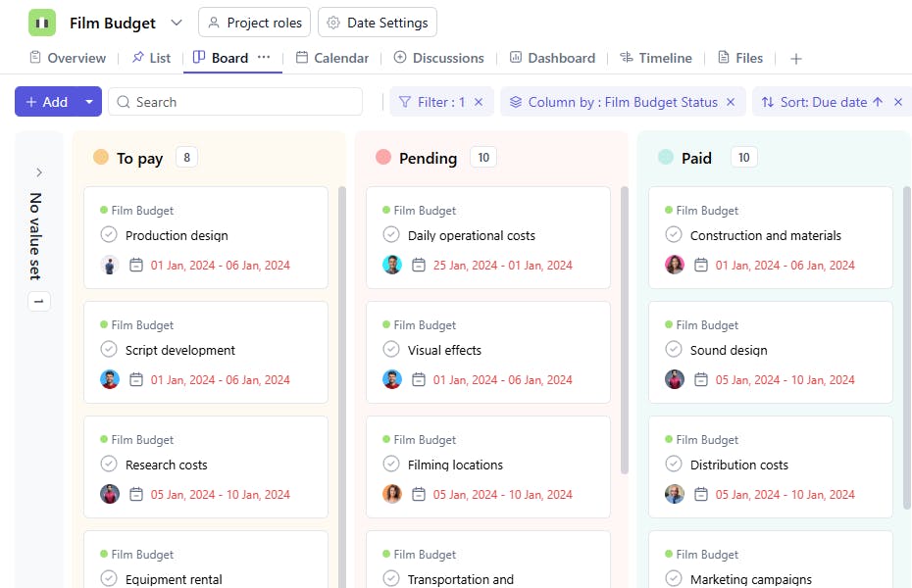
Task: Switch to the Timeline tab
Action: [656, 58]
